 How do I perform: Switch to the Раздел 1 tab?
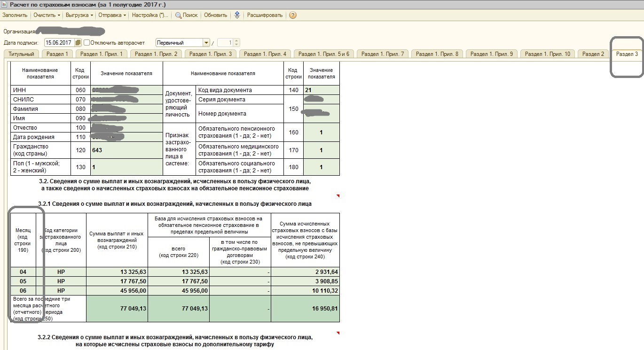click(x=58, y=54)
